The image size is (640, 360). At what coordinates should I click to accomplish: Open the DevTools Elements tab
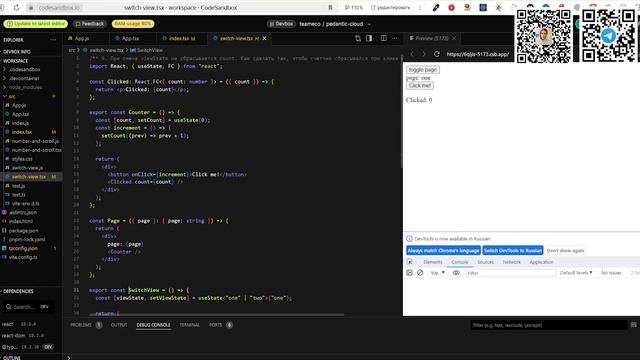pyautogui.click(x=433, y=262)
